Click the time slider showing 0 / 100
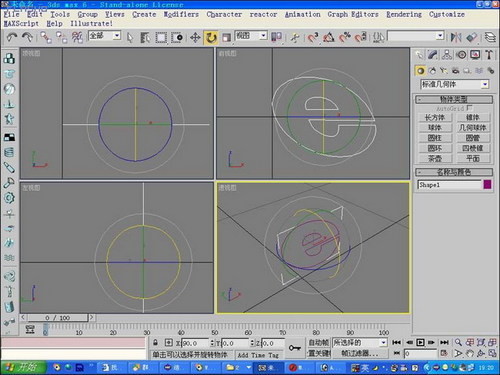 (x=57, y=318)
